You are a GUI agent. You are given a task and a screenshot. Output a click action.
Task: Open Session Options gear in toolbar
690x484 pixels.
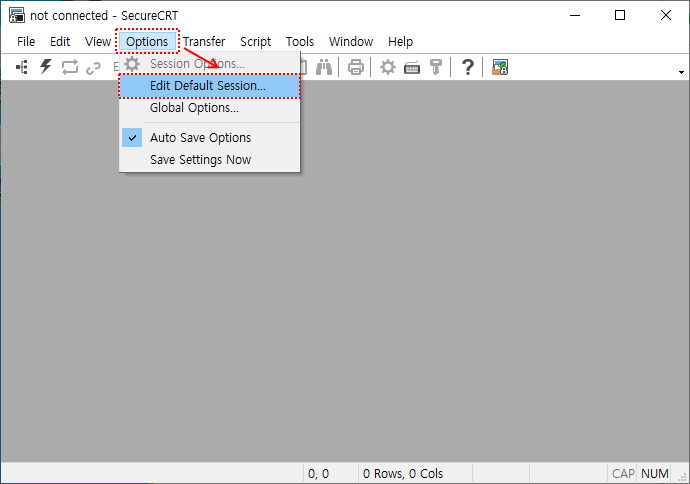(388, 67)
